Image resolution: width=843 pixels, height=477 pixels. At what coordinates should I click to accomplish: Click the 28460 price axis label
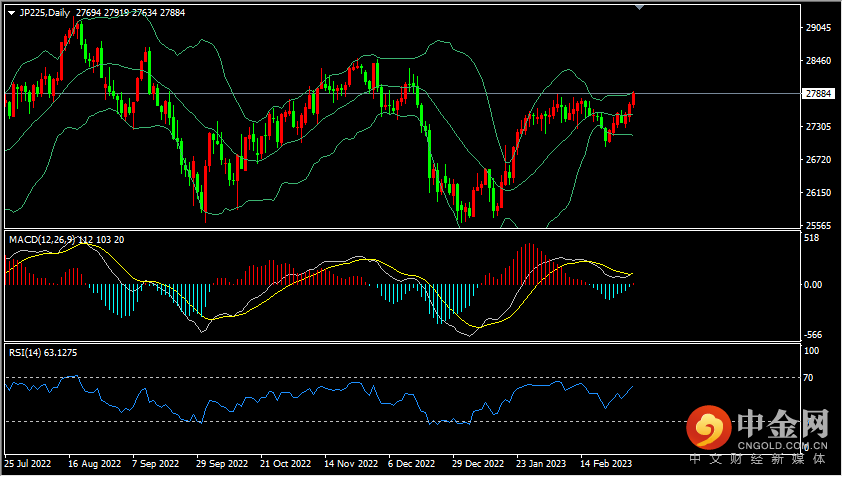tap(819, 61)
